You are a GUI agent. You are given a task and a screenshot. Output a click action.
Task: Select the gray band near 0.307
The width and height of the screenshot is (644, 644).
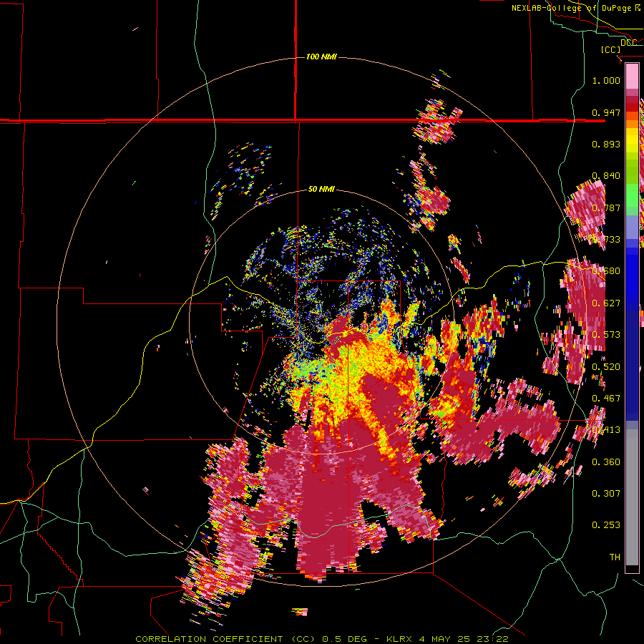pos(632,497)
